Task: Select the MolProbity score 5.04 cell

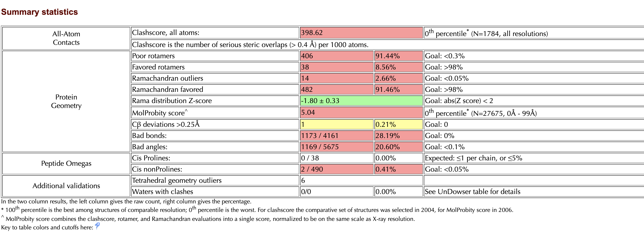Action: (x=361, y=113)
